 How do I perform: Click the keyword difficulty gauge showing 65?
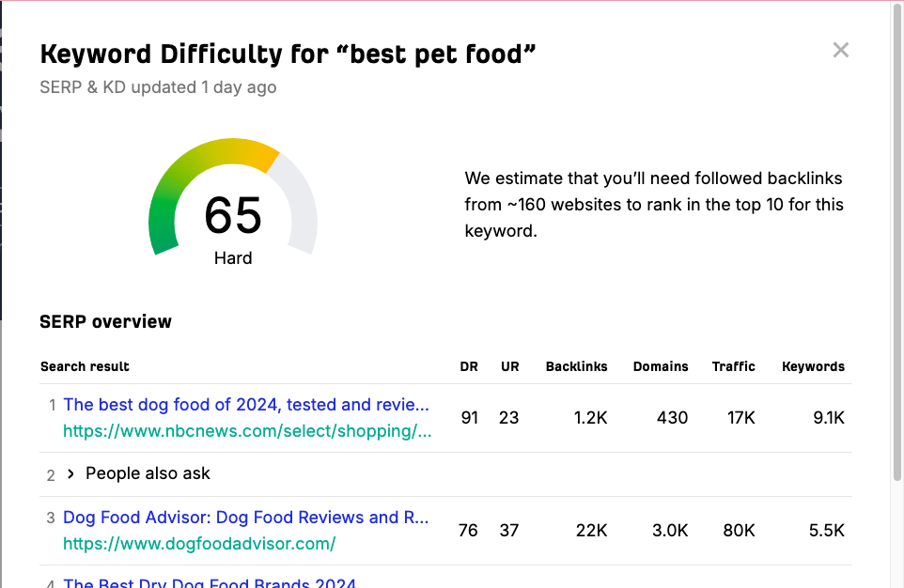(x=233, y=202)
